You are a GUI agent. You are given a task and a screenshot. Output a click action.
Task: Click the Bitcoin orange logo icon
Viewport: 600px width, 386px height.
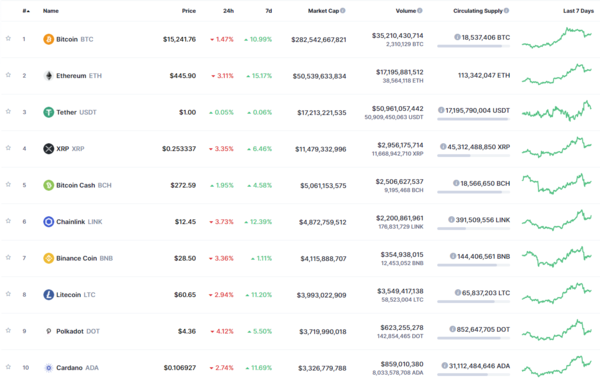pos(49,39)
